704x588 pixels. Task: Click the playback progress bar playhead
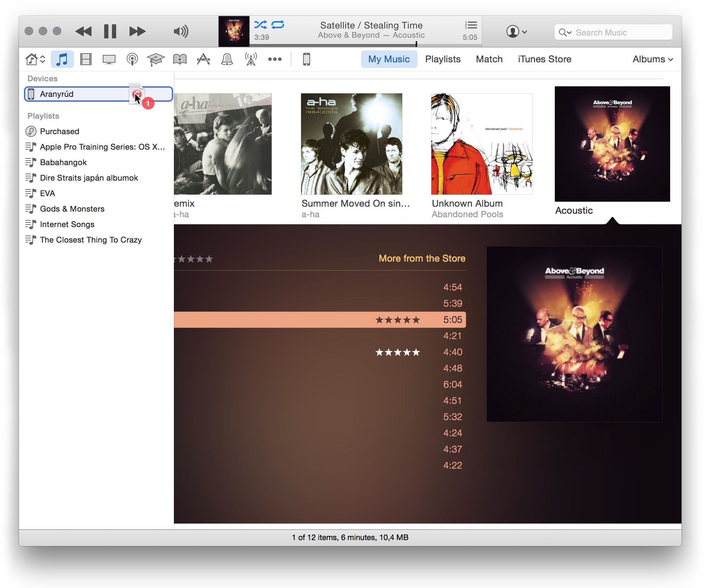416,44
